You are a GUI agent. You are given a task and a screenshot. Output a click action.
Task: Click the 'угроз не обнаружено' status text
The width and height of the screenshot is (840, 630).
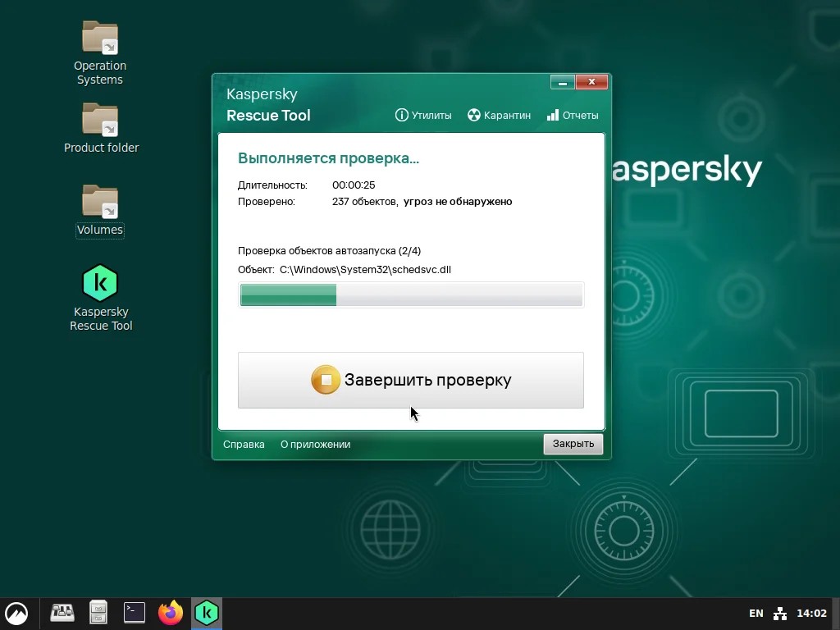(458, 202)
